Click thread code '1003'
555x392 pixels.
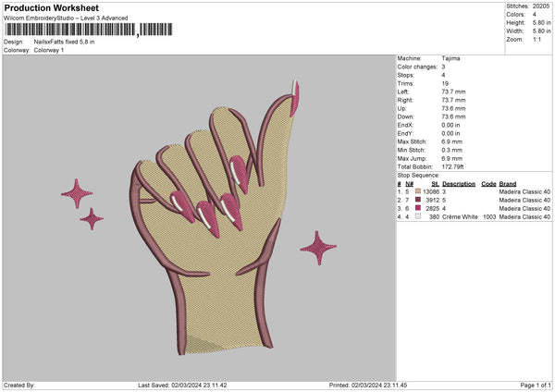(x=489, y=217)
